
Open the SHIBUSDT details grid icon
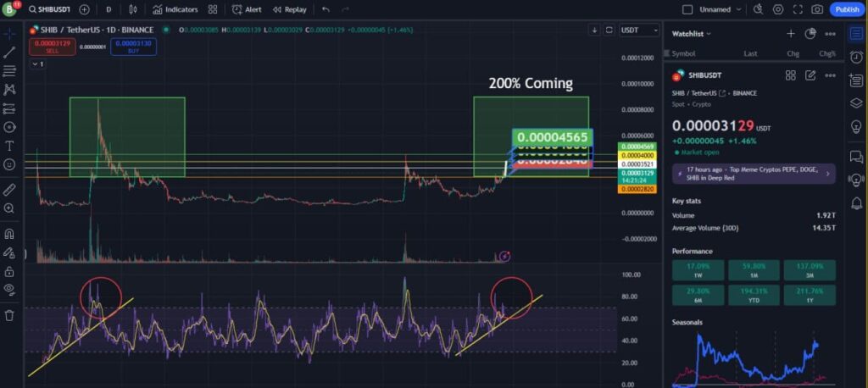coord(791,75)
